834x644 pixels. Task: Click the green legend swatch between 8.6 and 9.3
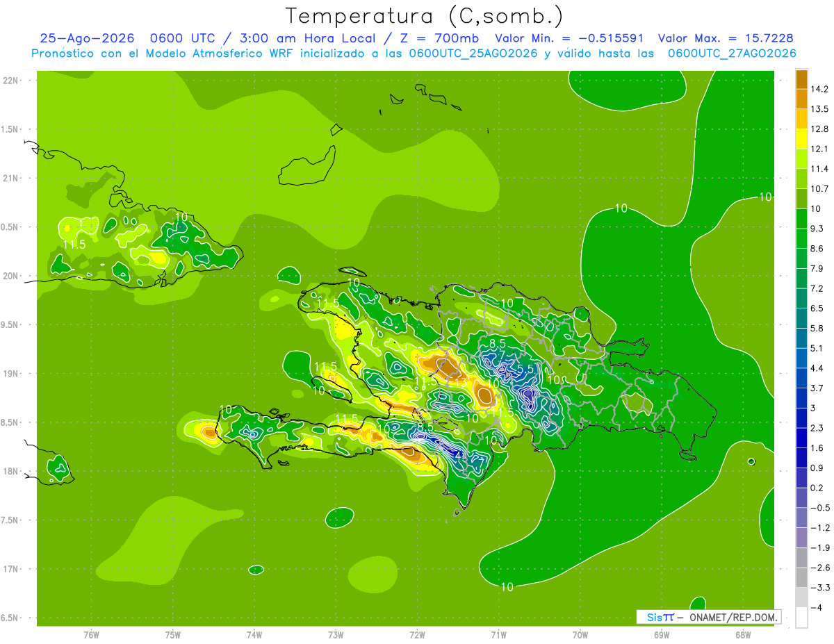(801, 238)
